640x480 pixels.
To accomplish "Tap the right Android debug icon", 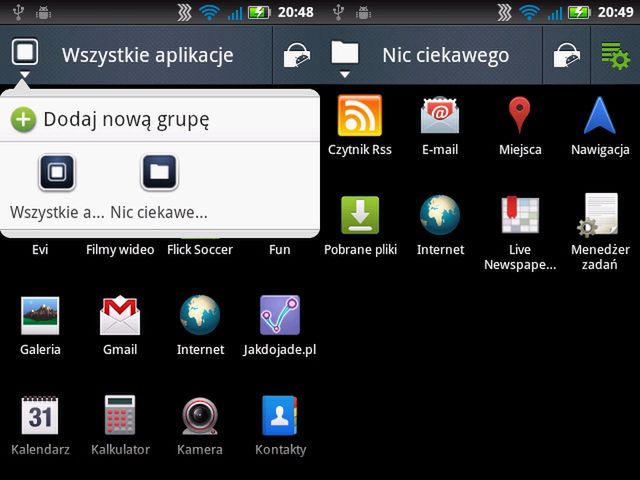I will (x=363, y=13).
